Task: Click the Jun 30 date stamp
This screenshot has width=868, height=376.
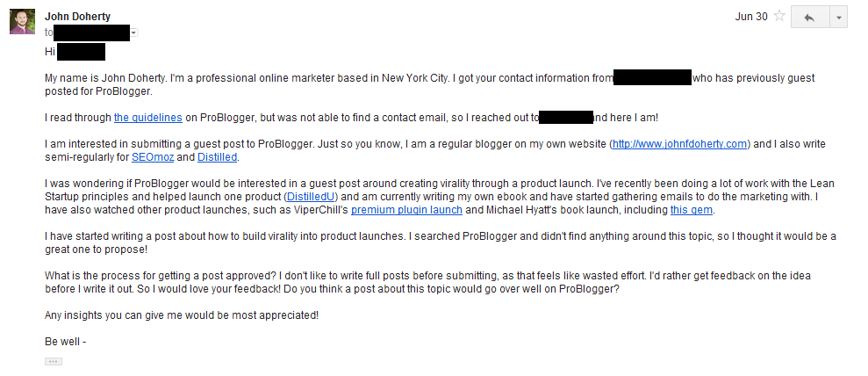Action: click(x=751, y=17)
